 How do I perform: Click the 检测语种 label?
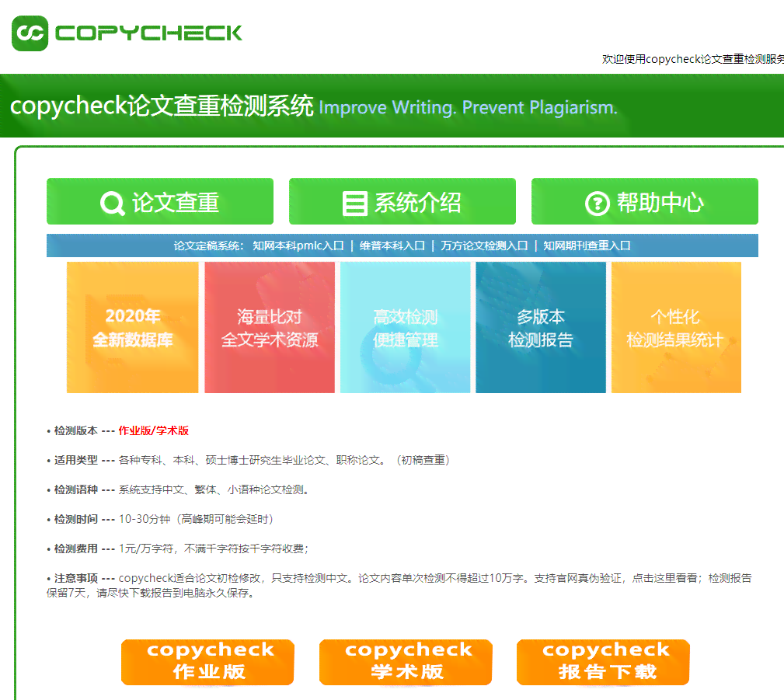point(76,489)
